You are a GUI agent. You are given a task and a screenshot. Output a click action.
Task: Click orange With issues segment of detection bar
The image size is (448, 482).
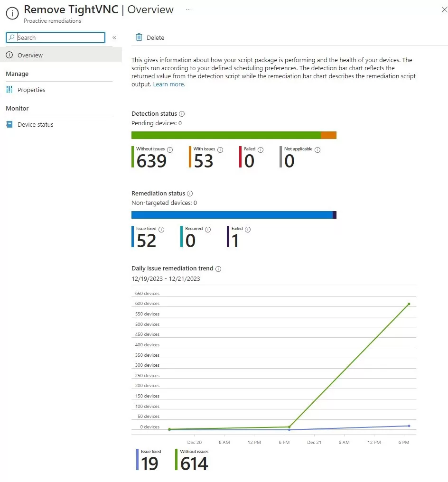328,135
